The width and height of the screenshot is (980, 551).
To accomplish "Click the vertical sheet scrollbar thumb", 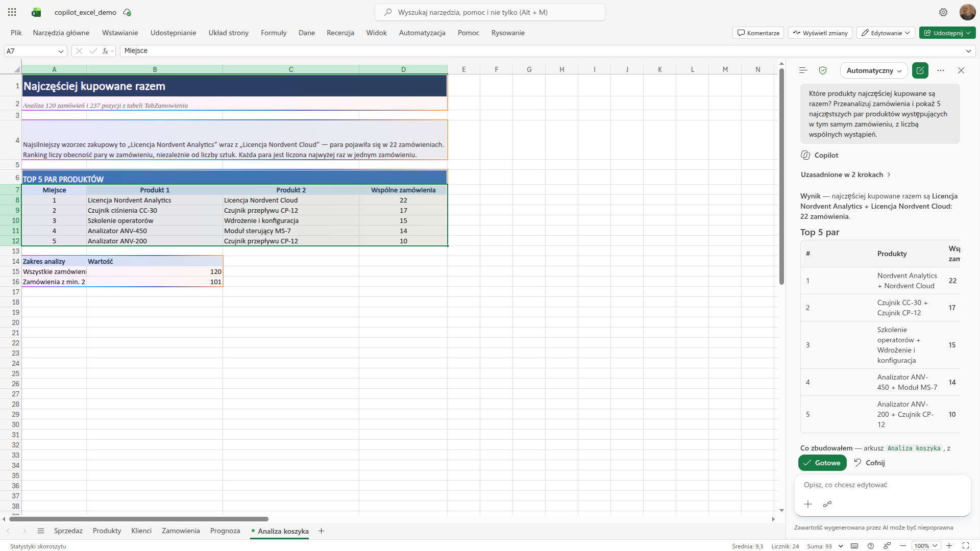I will tap(781, 176).
